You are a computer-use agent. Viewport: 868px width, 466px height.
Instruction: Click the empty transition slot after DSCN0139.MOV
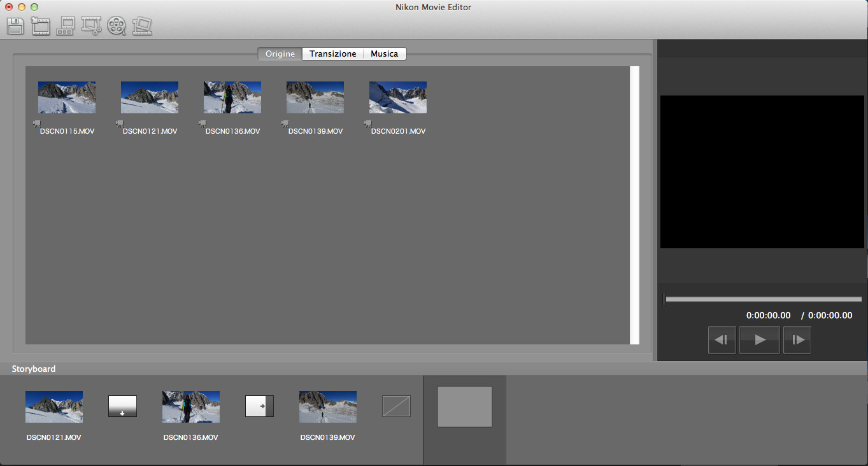pyautogui.click(x=396, y=406)
